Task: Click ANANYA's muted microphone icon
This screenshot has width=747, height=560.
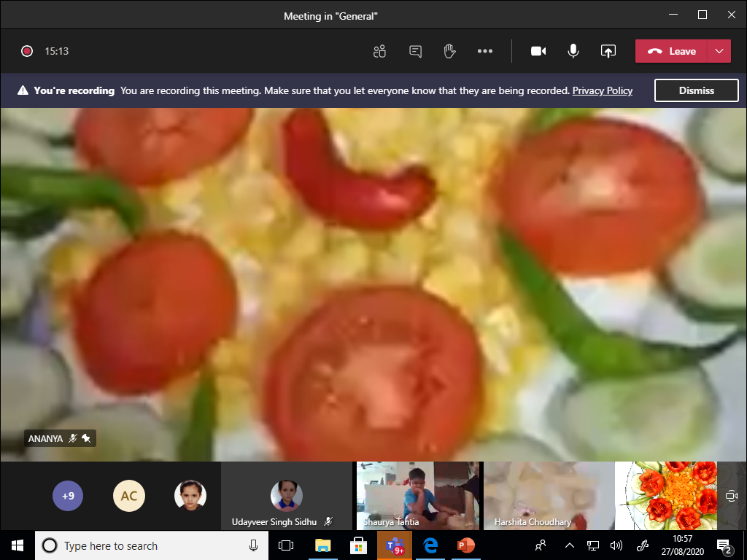Action: click(x=72, y=438)
